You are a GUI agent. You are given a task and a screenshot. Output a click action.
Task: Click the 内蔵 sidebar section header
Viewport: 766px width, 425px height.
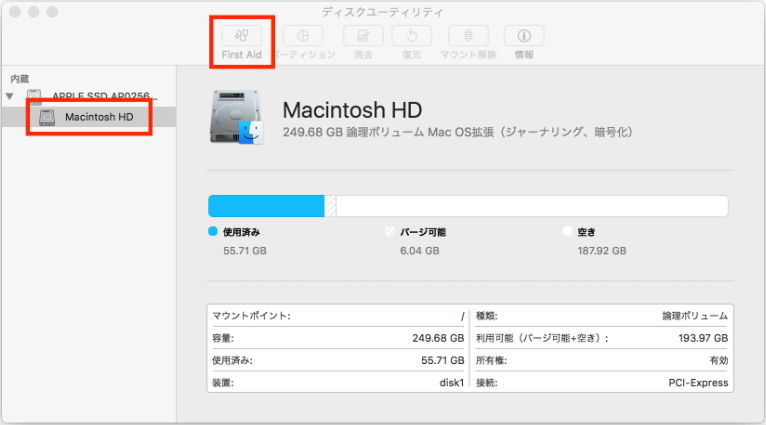tap(20, 79)
